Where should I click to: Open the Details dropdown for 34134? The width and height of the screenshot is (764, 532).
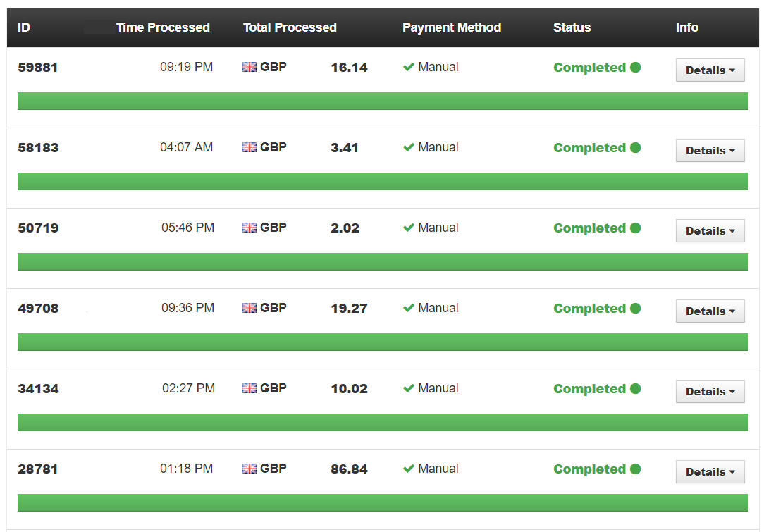(x=710, y=392)
